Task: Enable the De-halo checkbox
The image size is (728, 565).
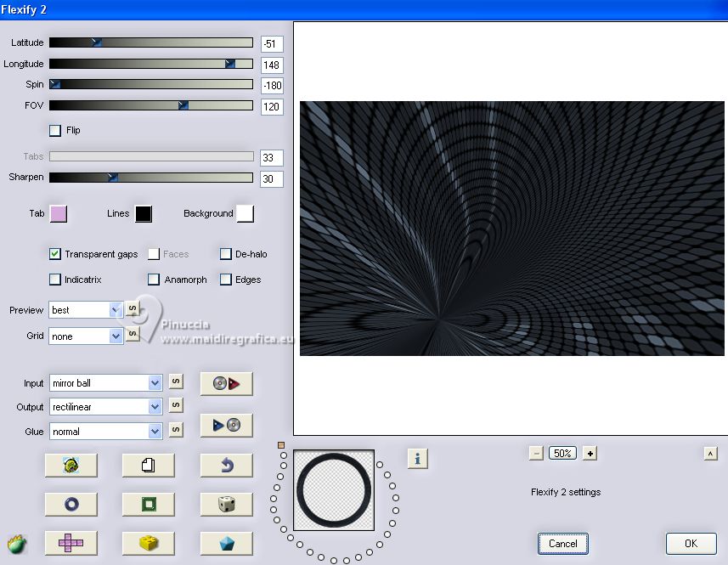Action: tap(226, 254)
